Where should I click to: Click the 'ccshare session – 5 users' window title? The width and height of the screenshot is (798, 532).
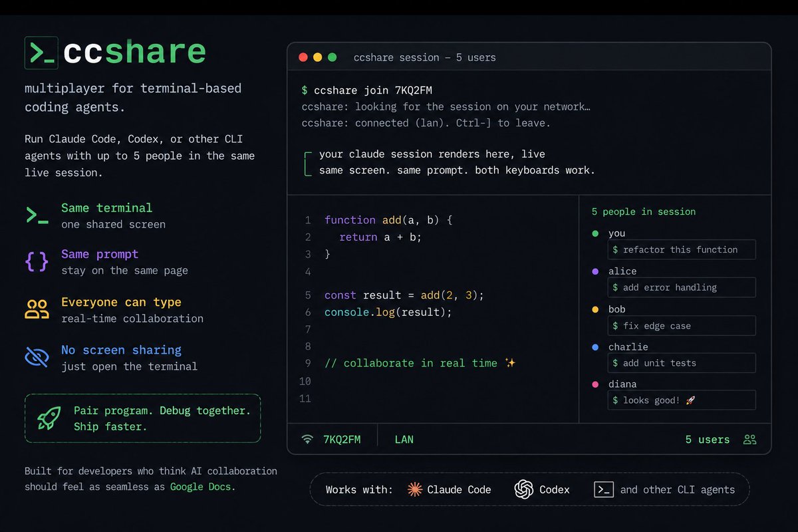[424, 57]
